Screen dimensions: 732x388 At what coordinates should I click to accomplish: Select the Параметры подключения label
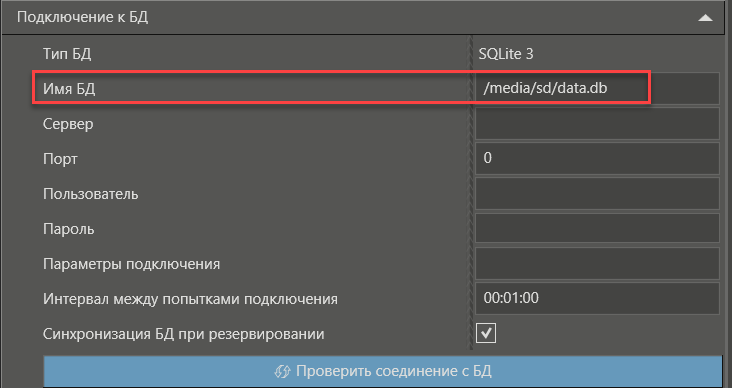click(131, 264)
